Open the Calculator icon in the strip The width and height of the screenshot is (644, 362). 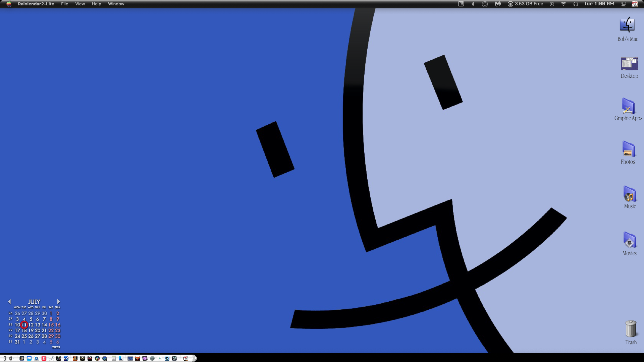114,358
